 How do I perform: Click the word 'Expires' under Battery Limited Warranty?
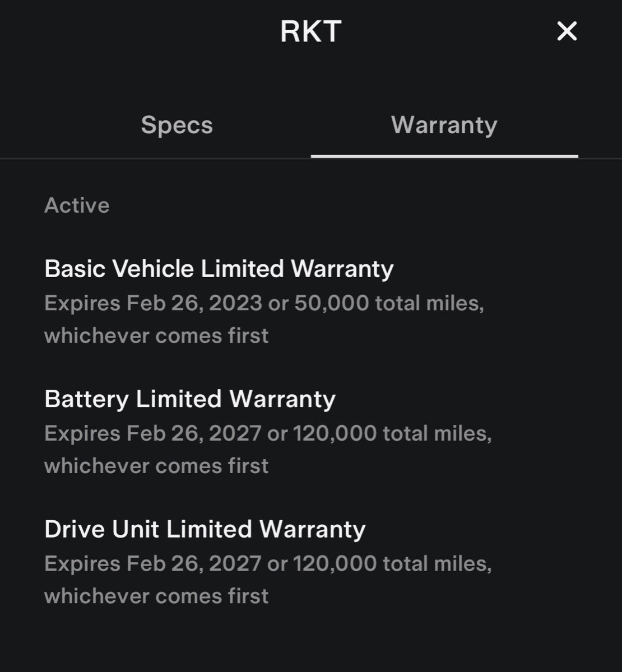click(x=82, y=433)
